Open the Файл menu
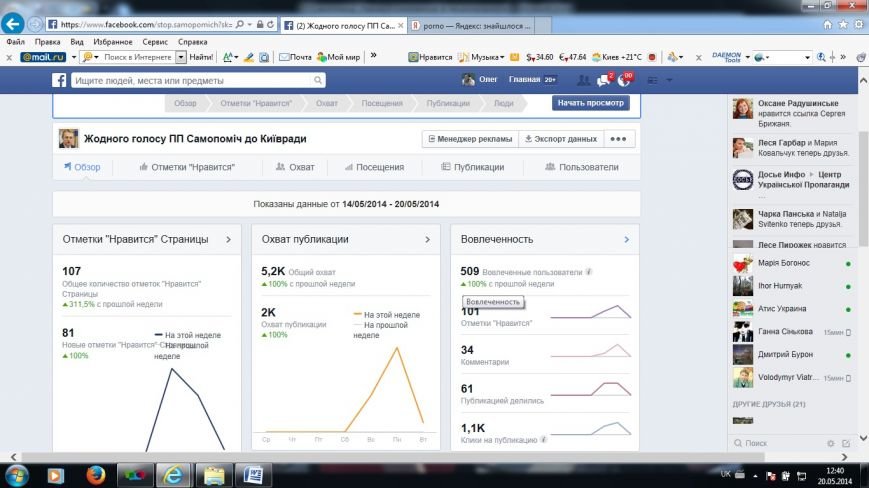Viewport: 869px width, 488px height. click(x=16, y=42)
